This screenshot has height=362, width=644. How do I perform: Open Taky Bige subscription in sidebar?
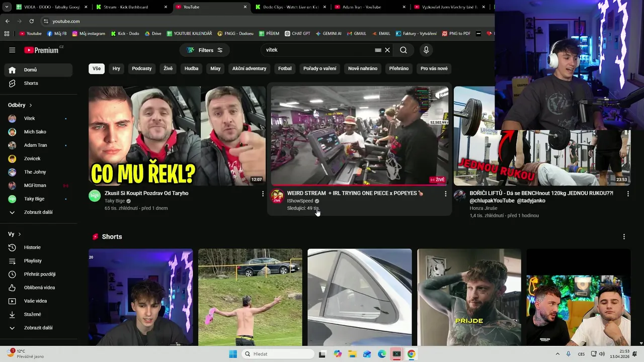(38, 199)
